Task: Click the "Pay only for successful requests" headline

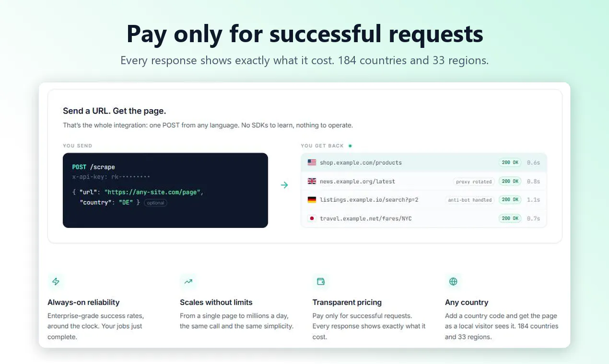Action: (304, 34)
